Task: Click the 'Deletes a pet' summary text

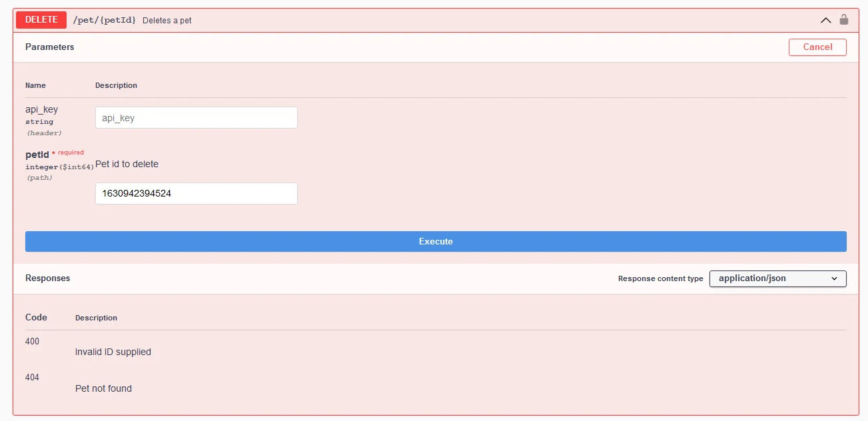Action: pos(167,21)
